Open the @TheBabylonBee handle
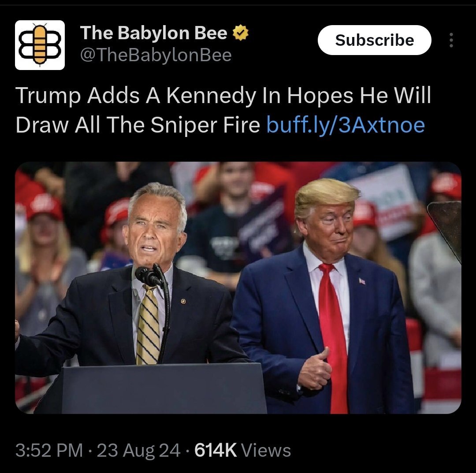 [156, 55]
